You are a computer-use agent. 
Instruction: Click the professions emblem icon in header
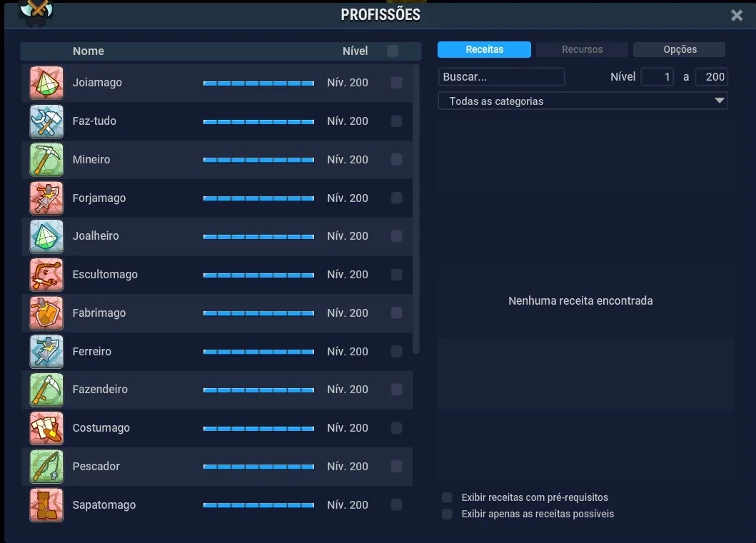point(36,11)
